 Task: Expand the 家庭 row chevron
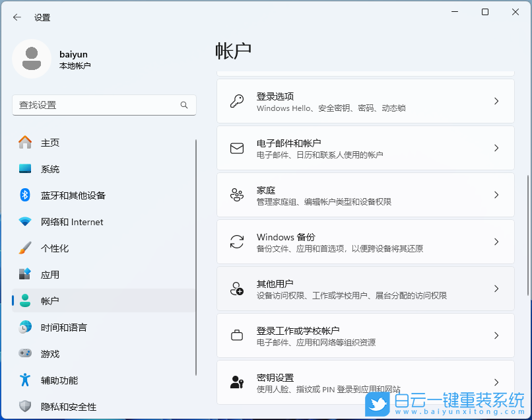[496, 194]
